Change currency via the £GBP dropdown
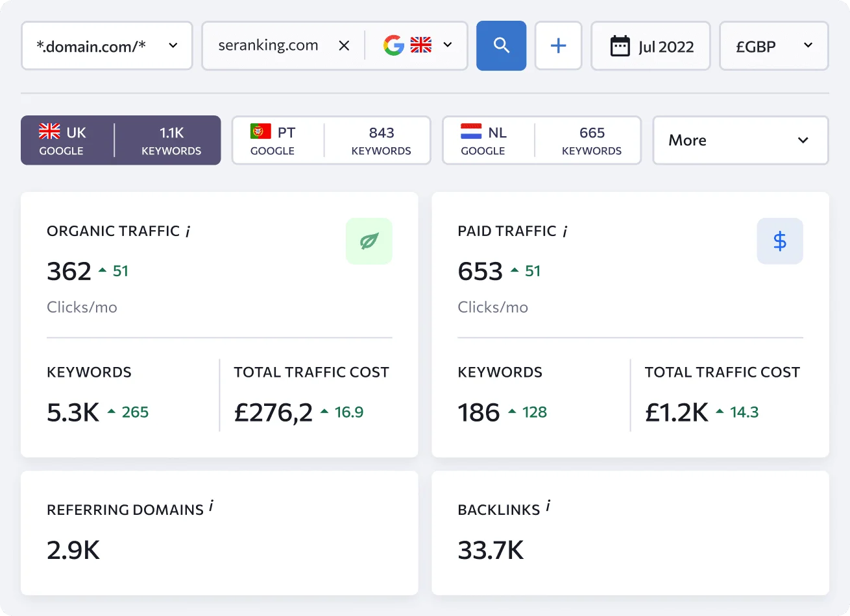Screen dimensions: 850x616 coord(773,45)
